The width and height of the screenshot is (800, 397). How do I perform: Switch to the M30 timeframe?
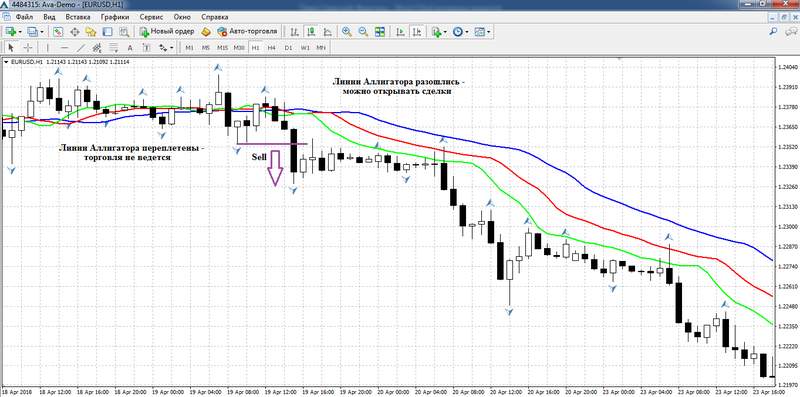239,47
